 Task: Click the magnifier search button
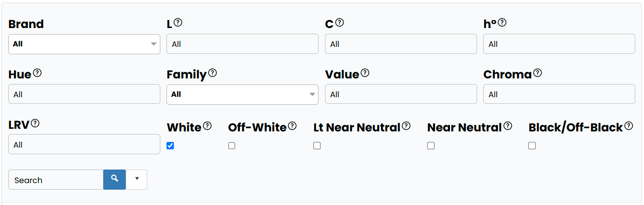(x=114, y=180)
